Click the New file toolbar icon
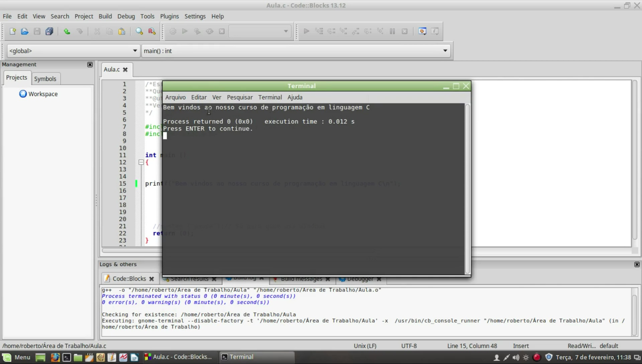 pyautogui.click(x=12, y=31)
